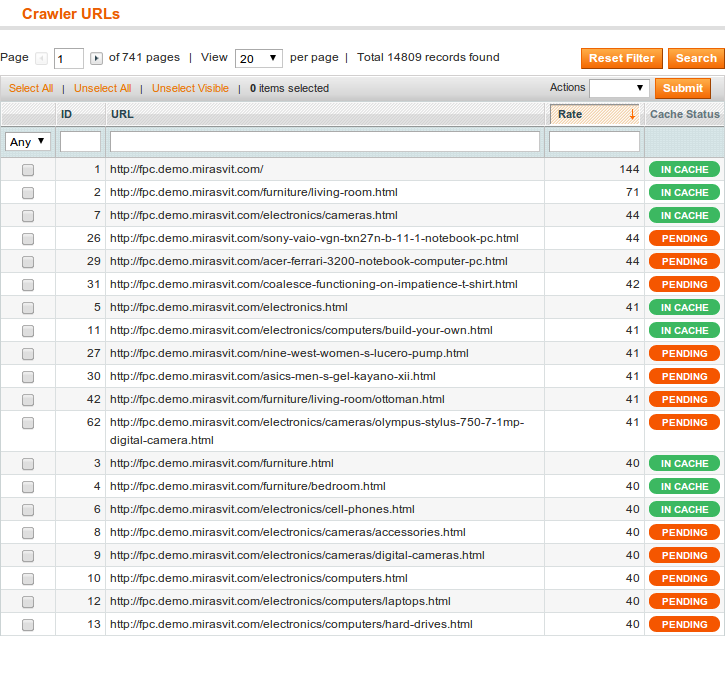Click the cameras/digital-cameras.html URL
This screenshot has width=725, height=680.
(297, 555)
